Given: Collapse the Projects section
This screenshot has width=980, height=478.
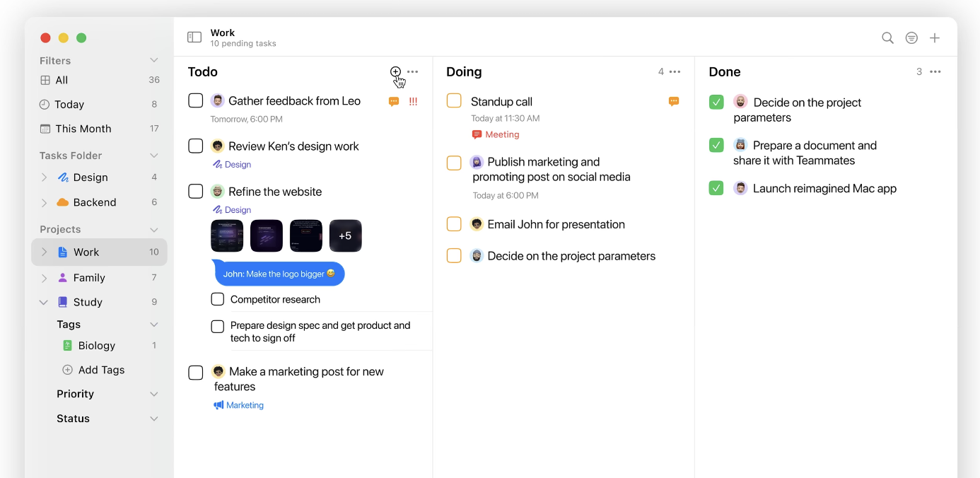Looking at the screenshot, I should tap(154, 229).
